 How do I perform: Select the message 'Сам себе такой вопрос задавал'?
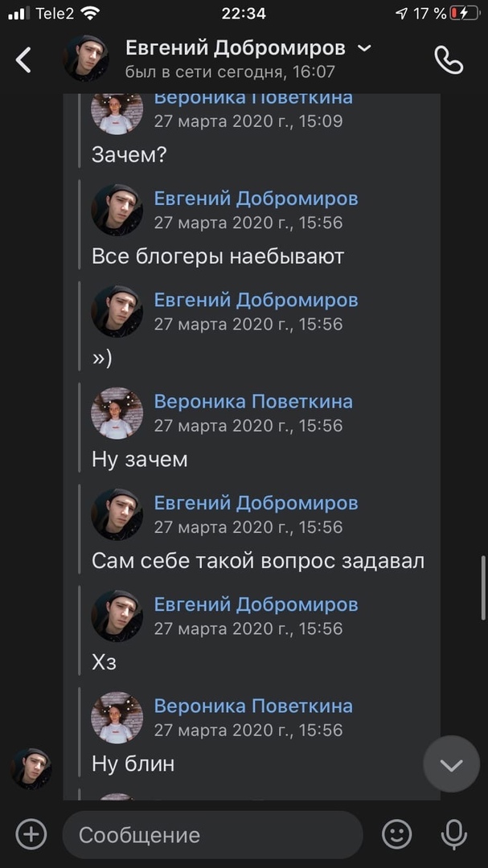(x=258, y=561)
